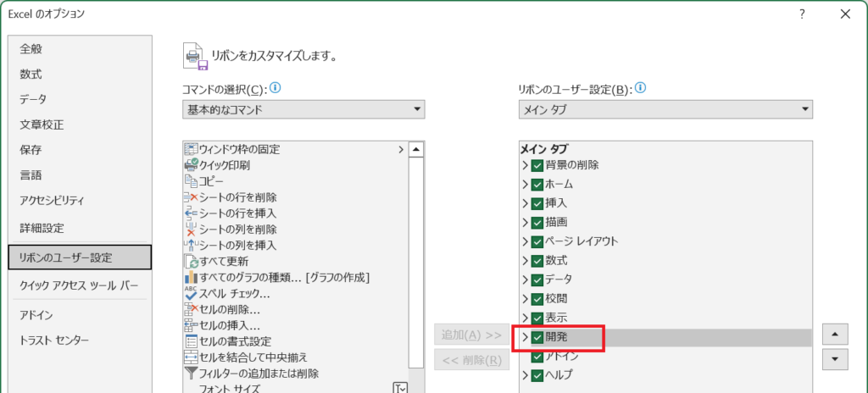Expand the ヘルプ tree node
Image resolution: width=868 pixels, height=393 pixels.
click(526, 375)
